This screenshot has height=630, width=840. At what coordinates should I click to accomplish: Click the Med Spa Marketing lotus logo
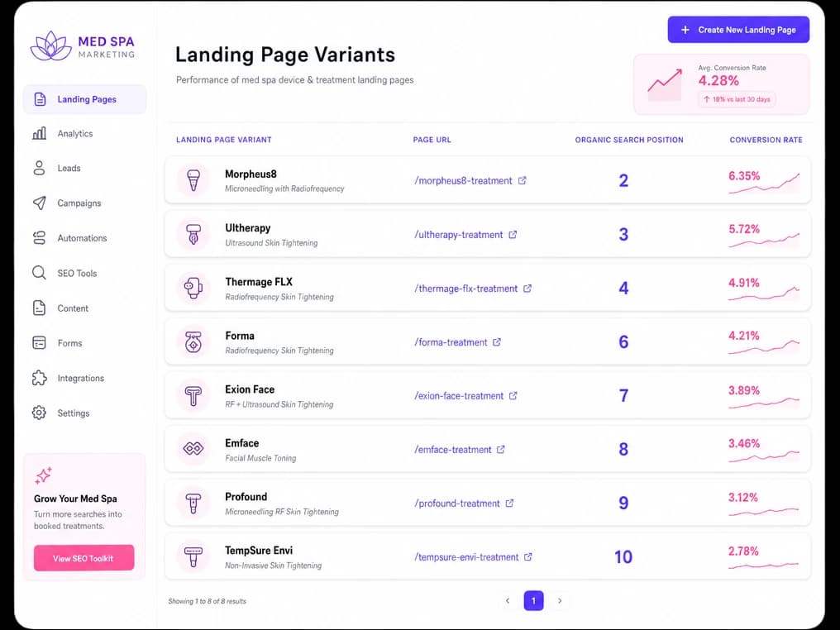coord(51,45)
